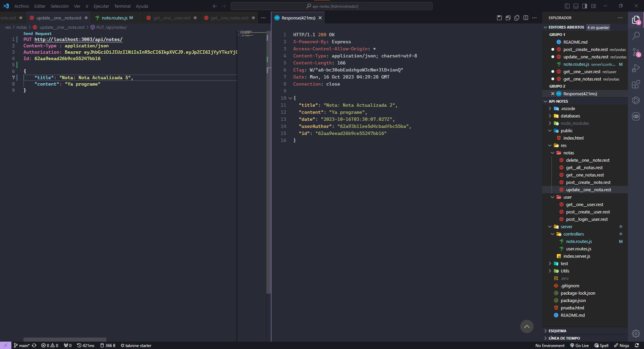
Task: Open more actions for left editor group tabs
Action: [x=263, y=18]
